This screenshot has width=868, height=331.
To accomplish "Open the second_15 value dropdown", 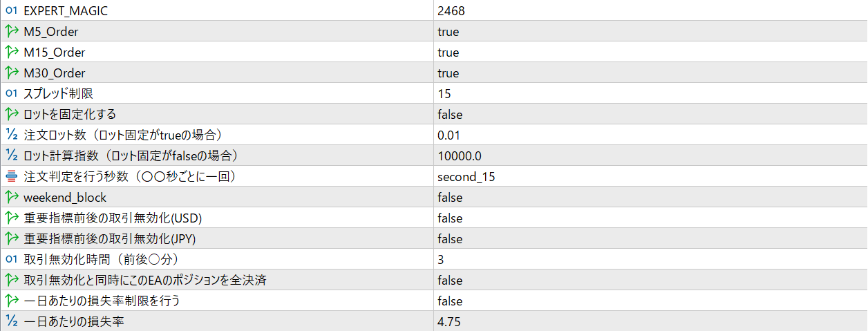I will [x=466, y=177].
